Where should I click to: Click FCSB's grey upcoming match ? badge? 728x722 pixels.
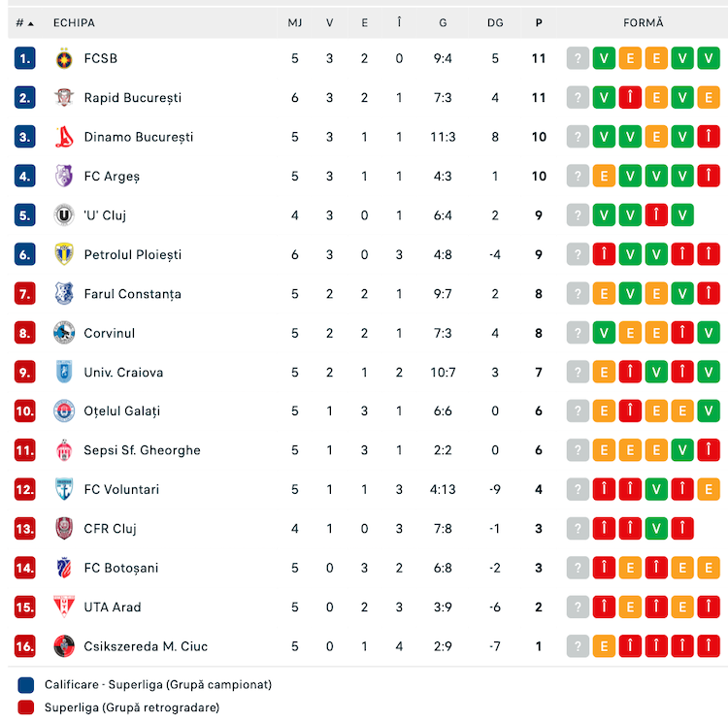578,58
